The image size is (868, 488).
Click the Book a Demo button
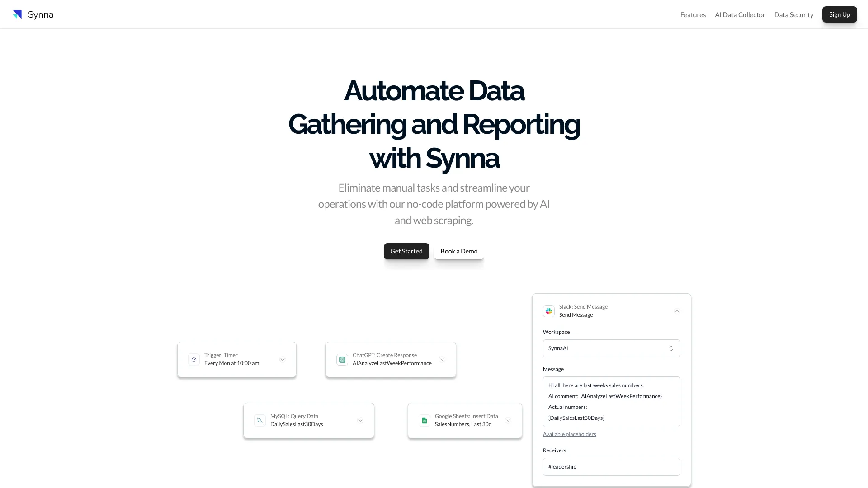tap(459, 251)
